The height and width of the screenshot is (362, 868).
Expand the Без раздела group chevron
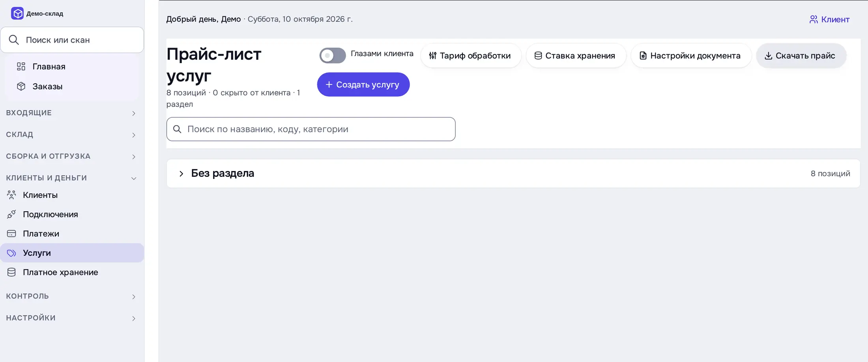coord(181,174)
